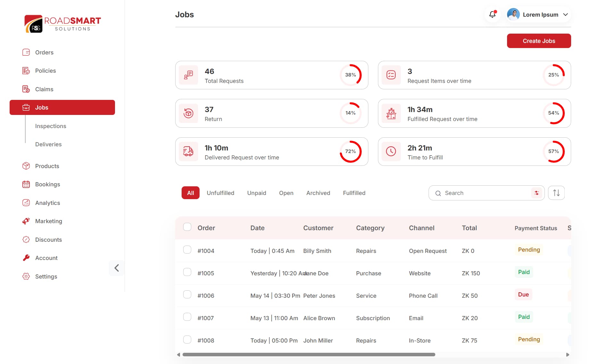
Task: Click the Total Requests card icon
Action: pos(188,75)
